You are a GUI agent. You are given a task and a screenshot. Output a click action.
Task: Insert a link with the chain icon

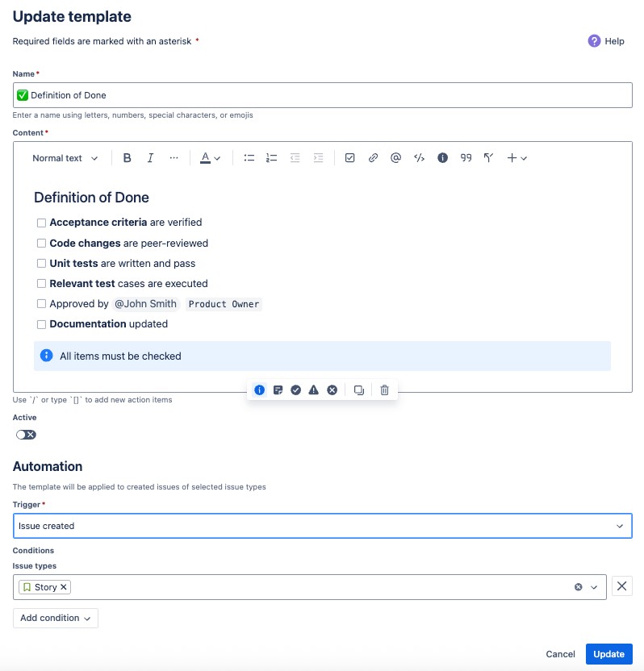click(373, 158)
